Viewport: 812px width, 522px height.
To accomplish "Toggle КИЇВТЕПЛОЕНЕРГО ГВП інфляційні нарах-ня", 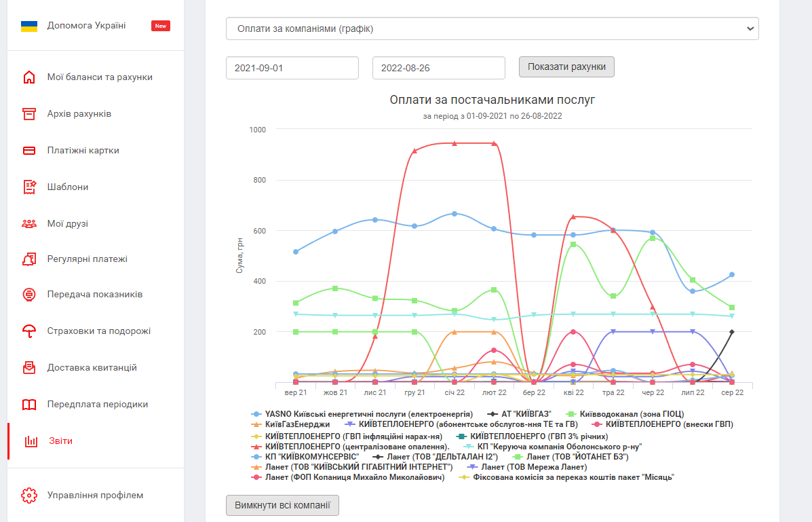I will pyautogui.click(x=347, y=436).
